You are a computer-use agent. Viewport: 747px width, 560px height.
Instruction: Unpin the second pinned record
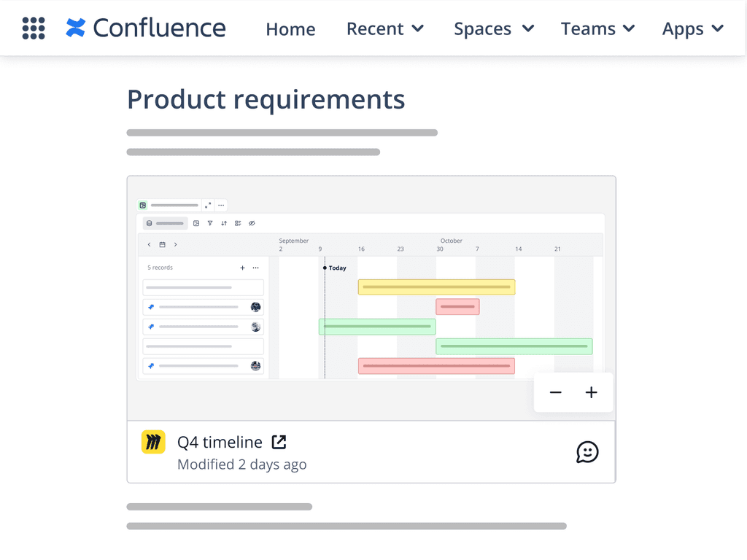150,327
